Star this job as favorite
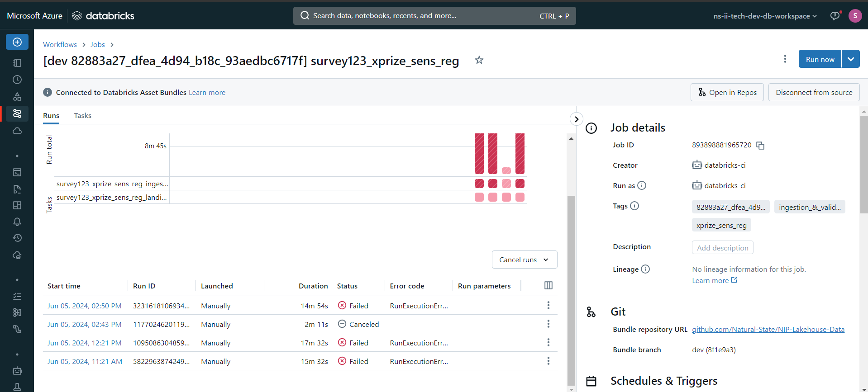Viewport: 868px width, 392px height. pos(479,60)
